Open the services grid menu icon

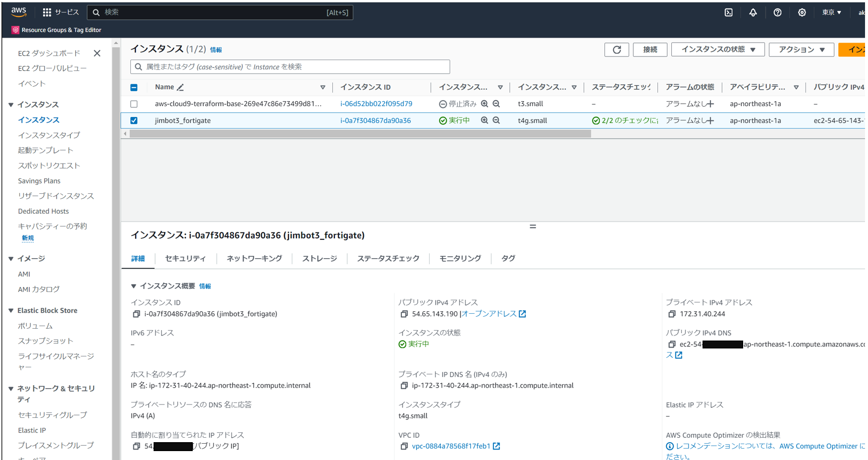47,12
